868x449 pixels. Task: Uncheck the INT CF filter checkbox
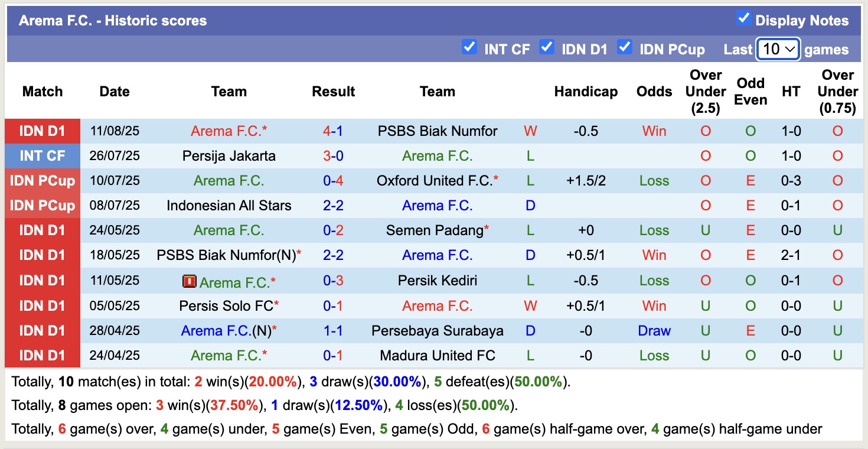[x=469, y=47]
